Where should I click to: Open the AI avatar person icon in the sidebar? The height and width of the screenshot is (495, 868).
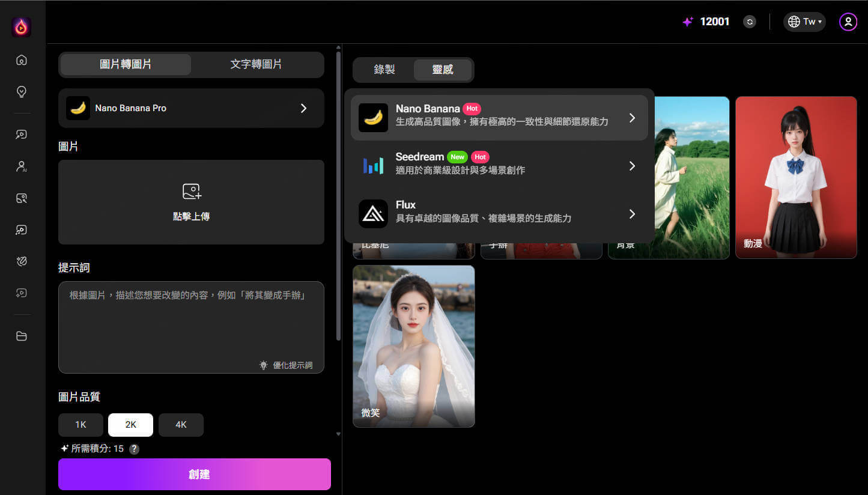tap(22, 166)
